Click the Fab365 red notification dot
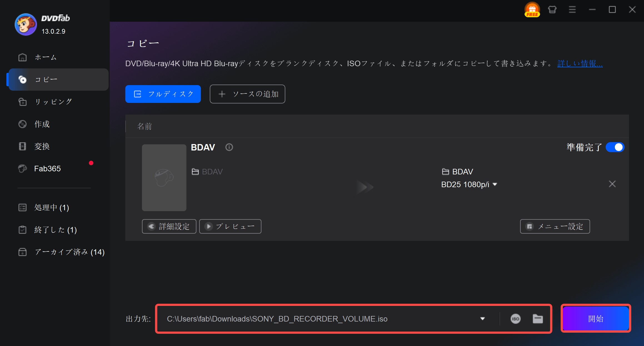 pos(91,163)
